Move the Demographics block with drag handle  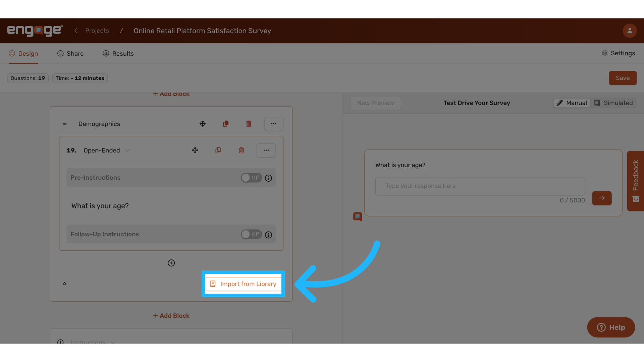point(203,124)
